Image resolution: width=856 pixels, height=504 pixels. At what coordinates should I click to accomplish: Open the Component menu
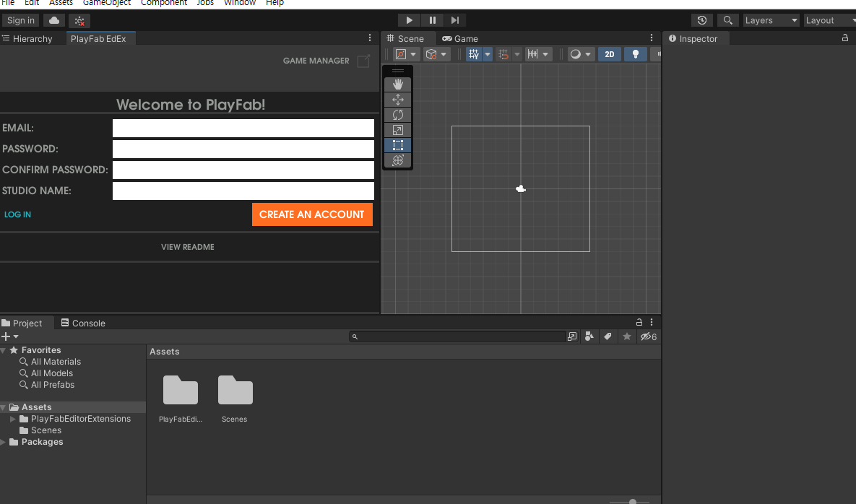pyautogui.click(x=164, y=4)
